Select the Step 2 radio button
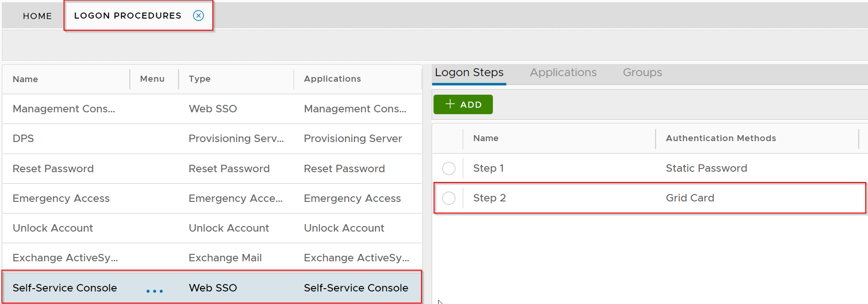The width and height of the screenshot is (868, 304). (448, 198)
